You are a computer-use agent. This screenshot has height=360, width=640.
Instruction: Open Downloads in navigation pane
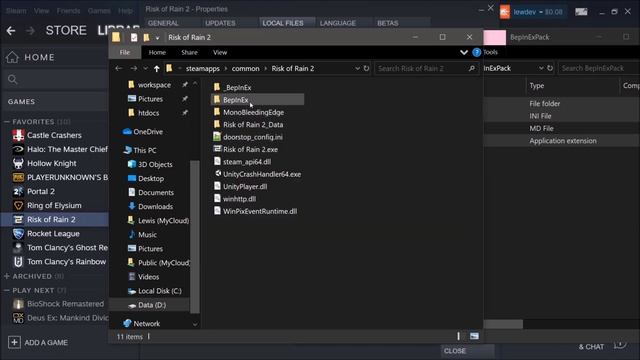[x=150, y=207]
